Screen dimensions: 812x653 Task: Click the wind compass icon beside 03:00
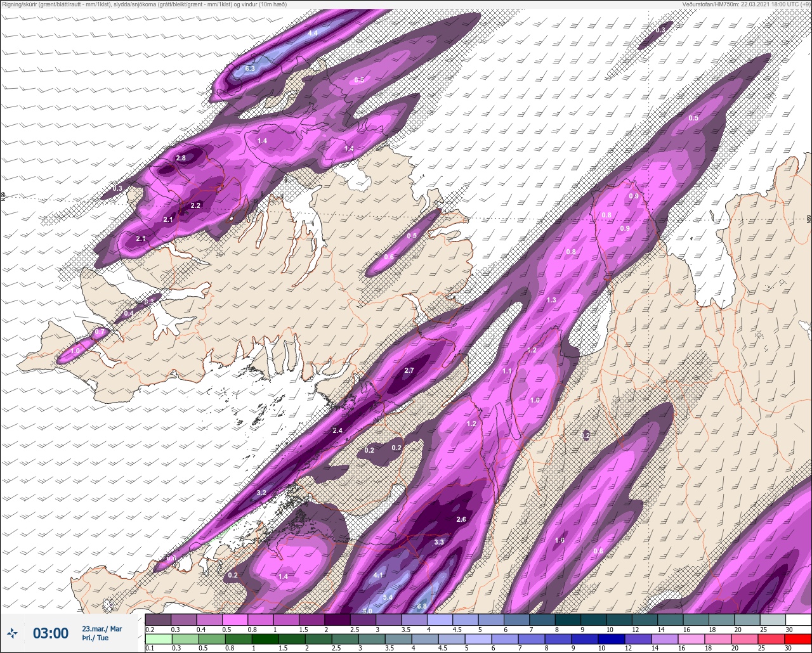[13, 633]
